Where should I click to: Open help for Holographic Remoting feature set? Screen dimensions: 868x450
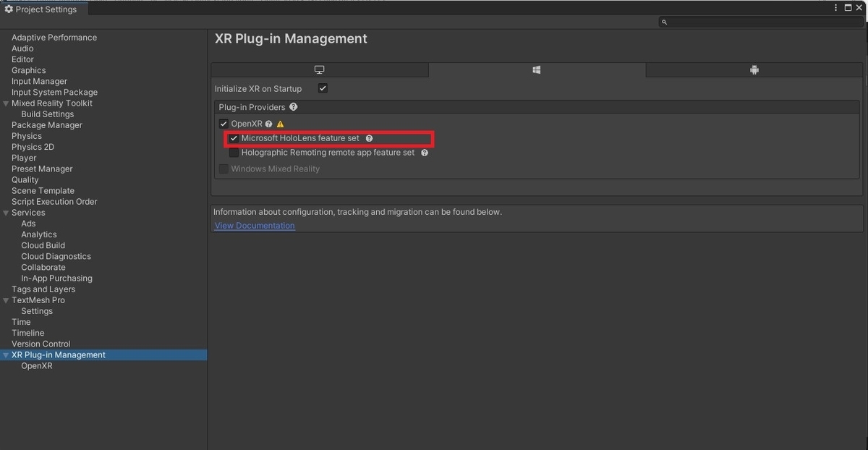pyautogui.click(x=425, y=153)
